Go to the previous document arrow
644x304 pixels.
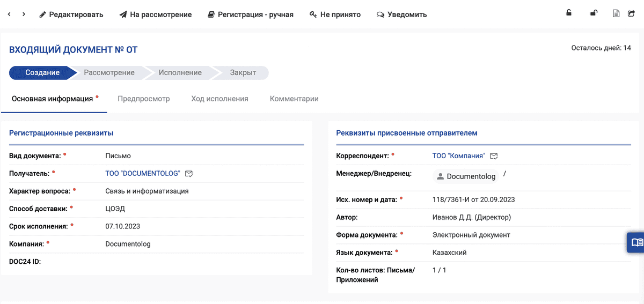coord(9,14)
